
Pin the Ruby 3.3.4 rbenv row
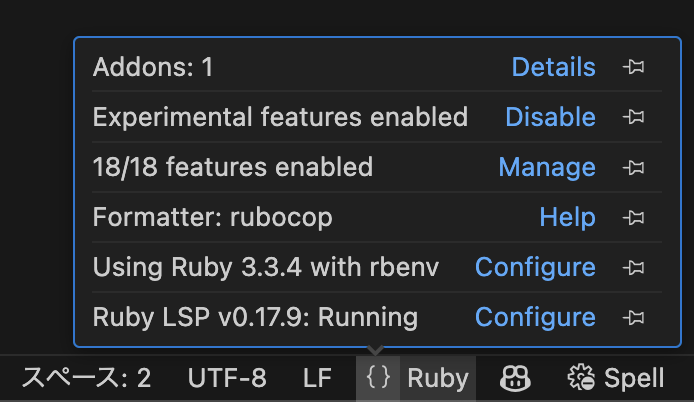[x=633, y=267]
